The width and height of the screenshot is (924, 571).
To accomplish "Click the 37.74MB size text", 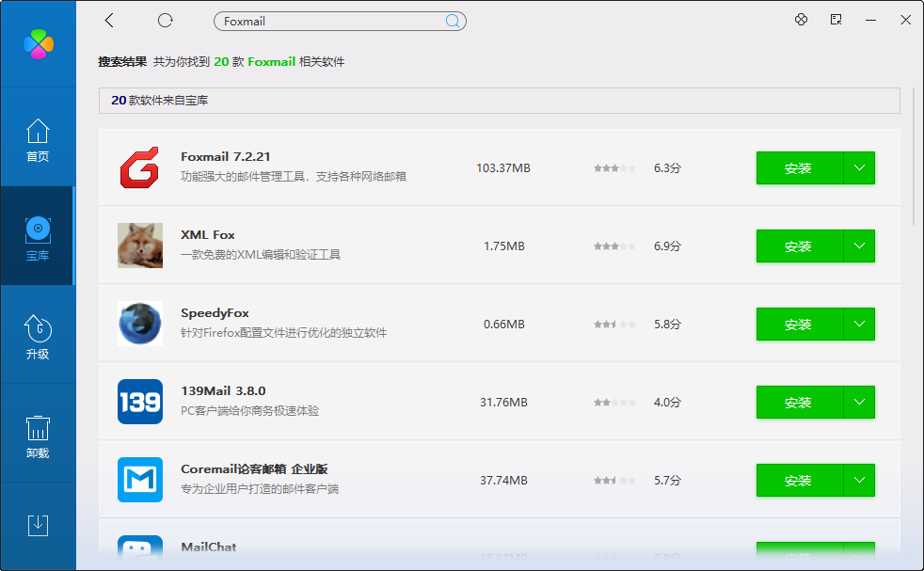I will [x=503, y=481].
